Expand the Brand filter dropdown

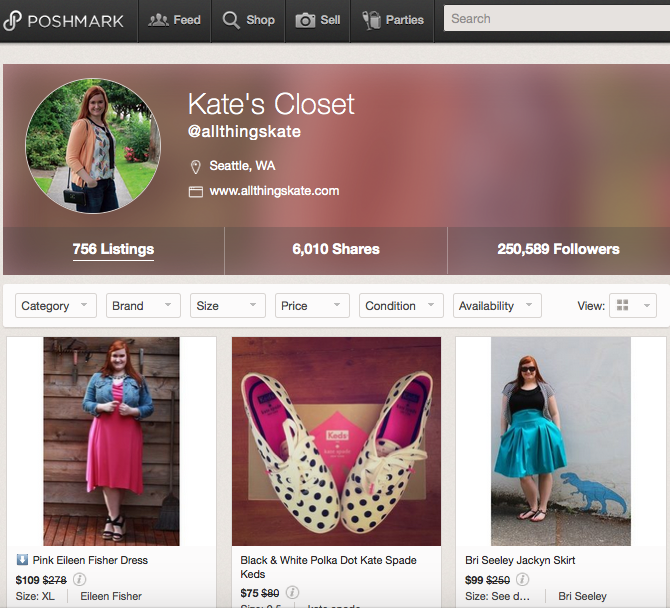[143, 305]
